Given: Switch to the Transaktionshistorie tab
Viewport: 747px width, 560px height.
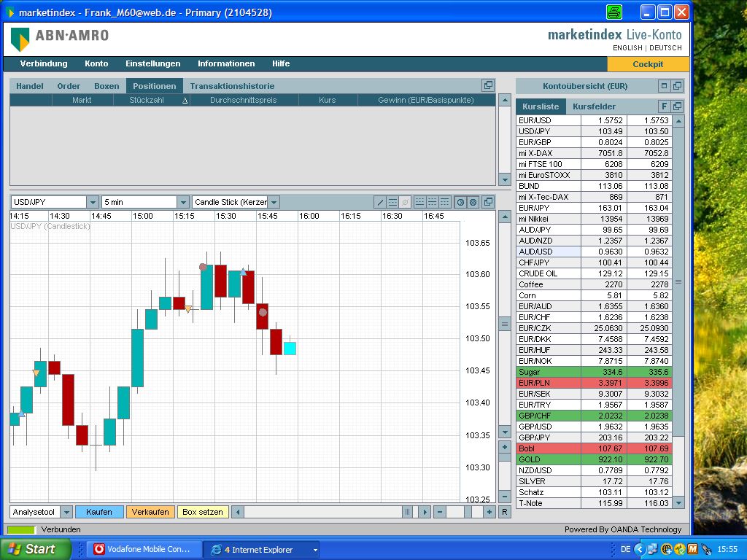Looking at the screenshot, I should [x=232, y=86].
